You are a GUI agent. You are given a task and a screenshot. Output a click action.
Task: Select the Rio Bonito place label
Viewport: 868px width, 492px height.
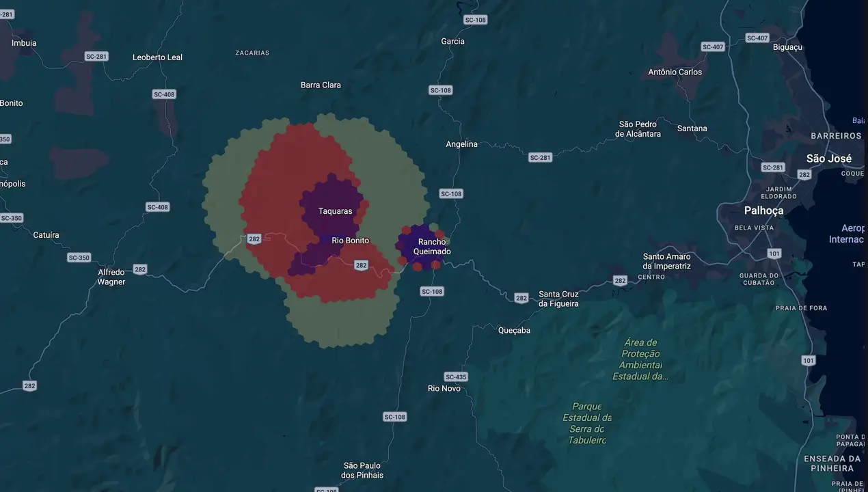pos(351,241)
